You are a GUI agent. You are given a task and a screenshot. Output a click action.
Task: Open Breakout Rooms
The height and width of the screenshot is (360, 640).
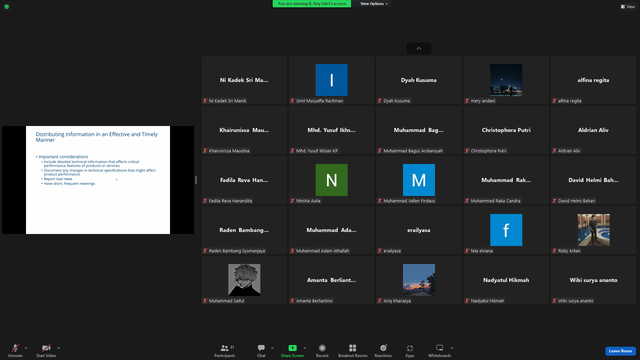click(x=353, y=350)
